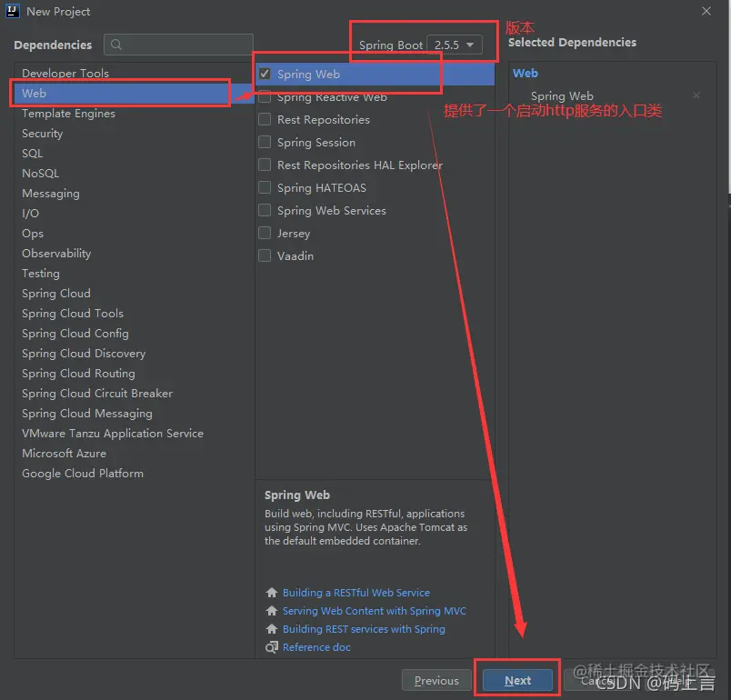The width and height of the screenshot is (731, 700).
Task: Open Google Cloud Platform category
Action: (134, 474)
